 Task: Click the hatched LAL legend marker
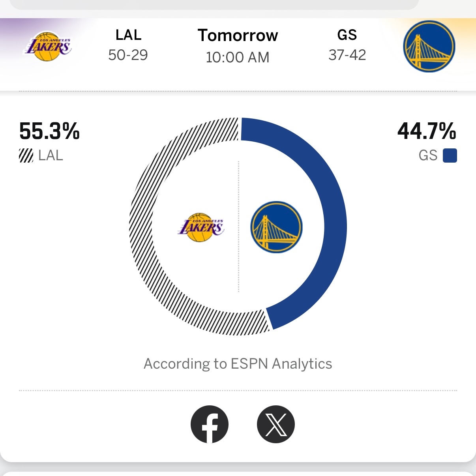26,155
